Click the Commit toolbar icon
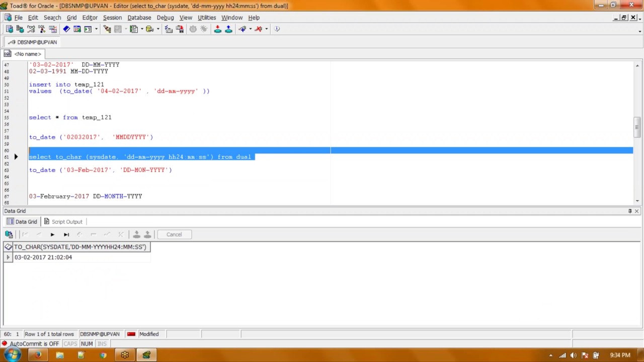 tap(217, 29)
